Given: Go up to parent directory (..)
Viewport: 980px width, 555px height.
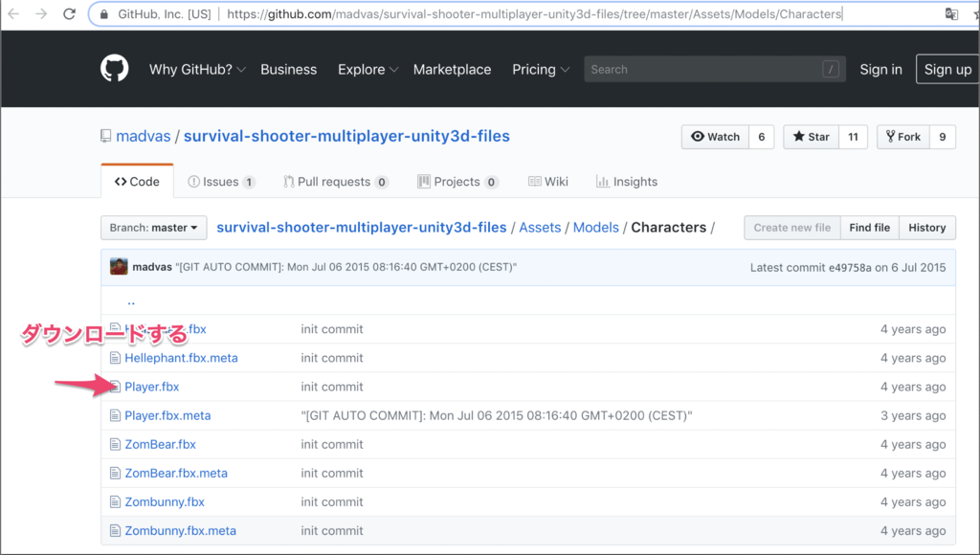Looking at the screenshot, I should (x=131, y=301).
